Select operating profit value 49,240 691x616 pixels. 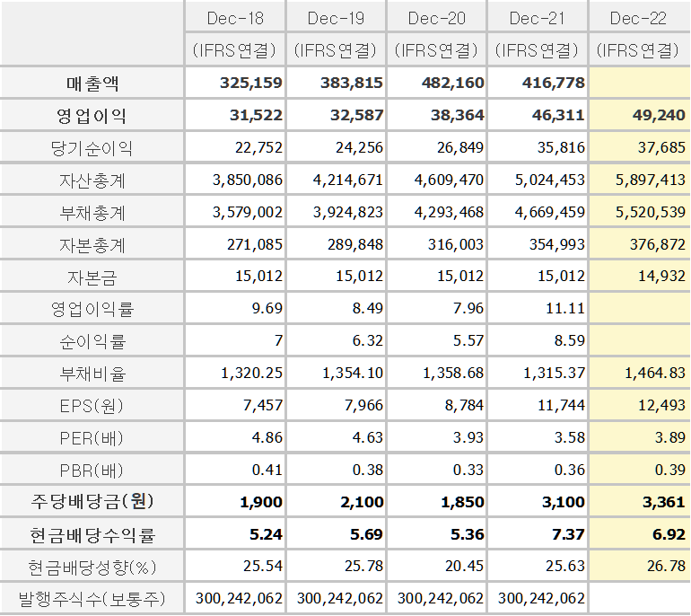[x=659, y=115]
